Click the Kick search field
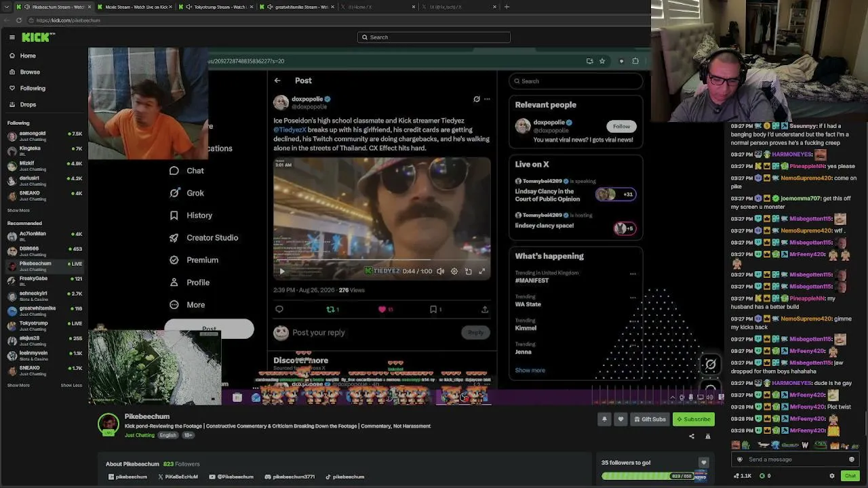The image size is (868, 488). pos(434,37)
